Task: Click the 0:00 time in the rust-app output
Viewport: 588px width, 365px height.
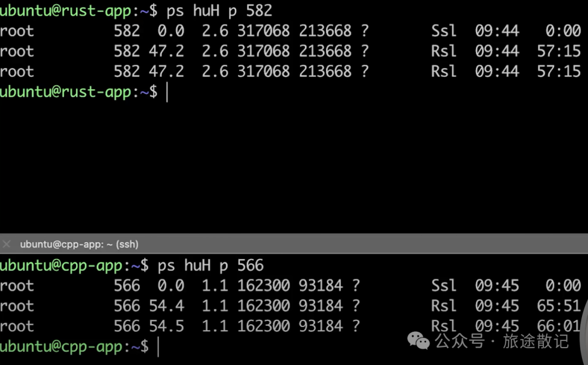Action: point(563,30)
